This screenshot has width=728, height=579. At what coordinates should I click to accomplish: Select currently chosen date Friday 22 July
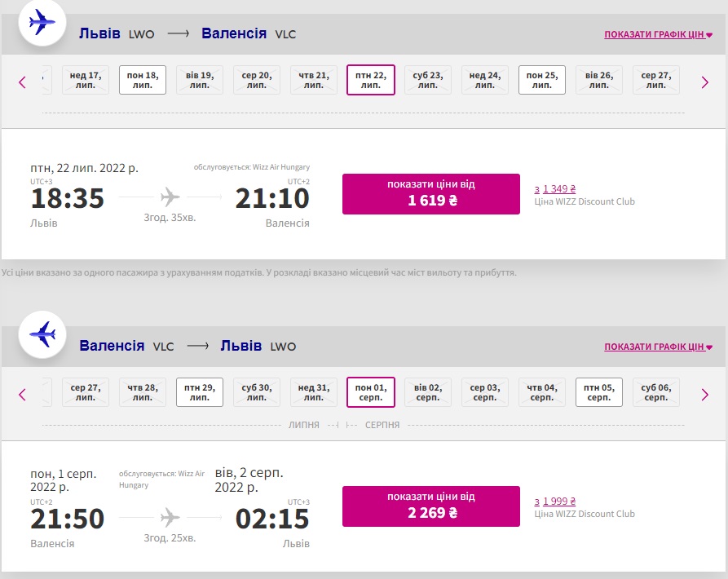pos(371,80)
